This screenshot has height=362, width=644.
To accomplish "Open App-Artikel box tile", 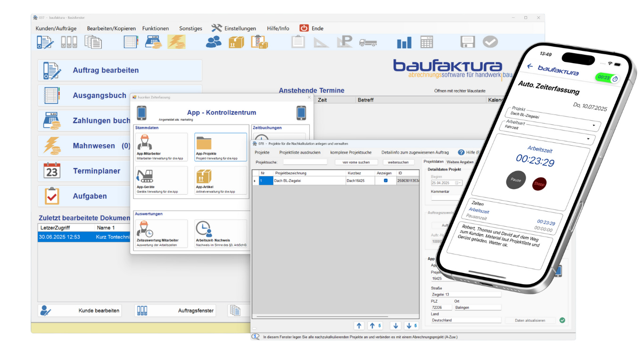I will [x=221, y=180].
